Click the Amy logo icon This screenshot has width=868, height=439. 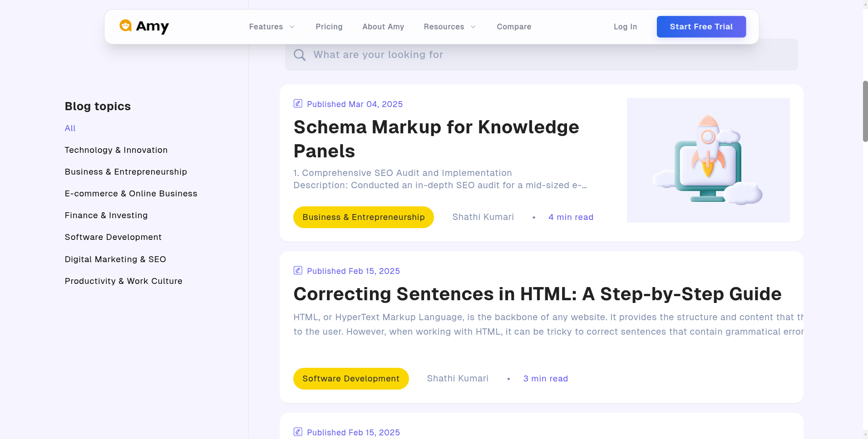pyautogui.click(x=125, y=26)
